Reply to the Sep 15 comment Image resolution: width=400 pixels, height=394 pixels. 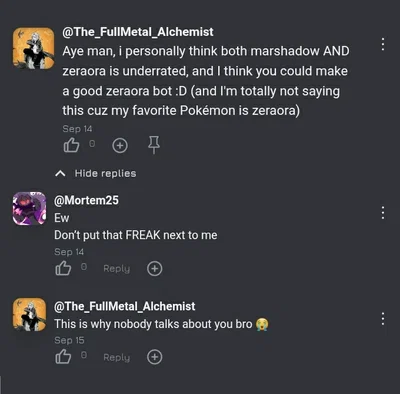117,357
